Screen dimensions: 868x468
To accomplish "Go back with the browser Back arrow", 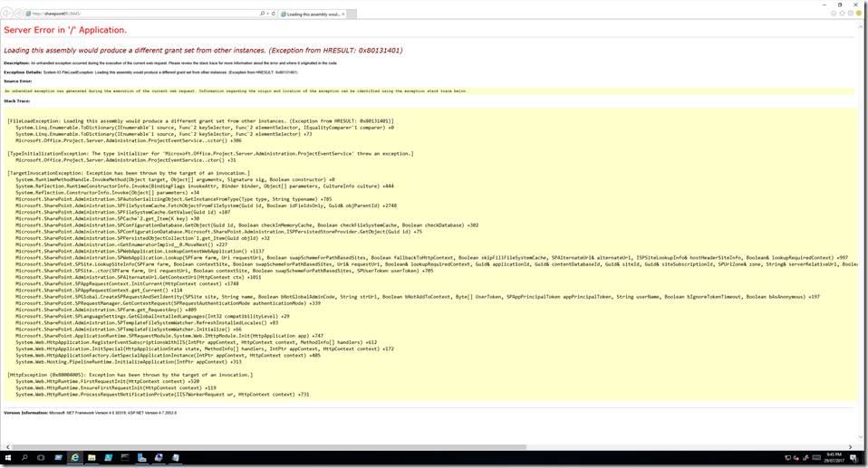I will tap(7, 14).
